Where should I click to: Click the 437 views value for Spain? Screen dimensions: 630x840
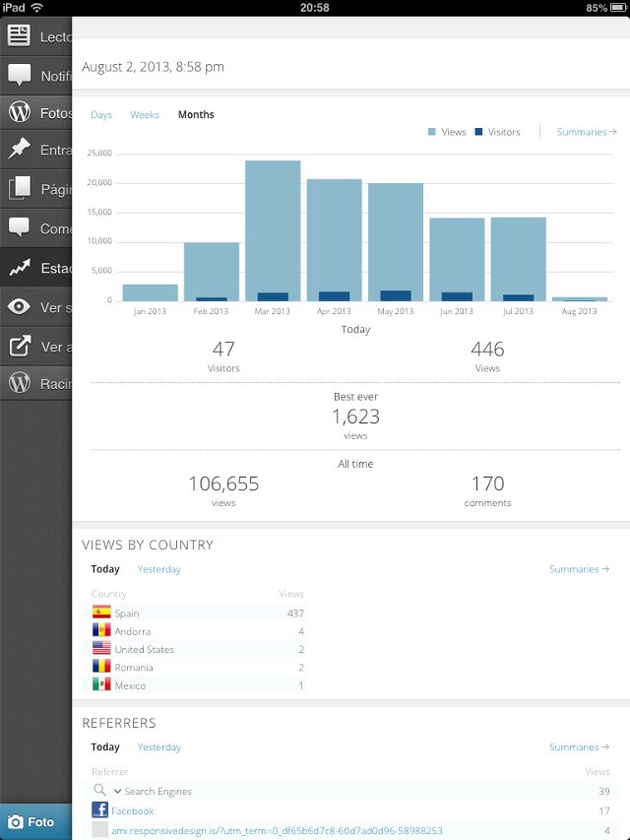point(295,614)
